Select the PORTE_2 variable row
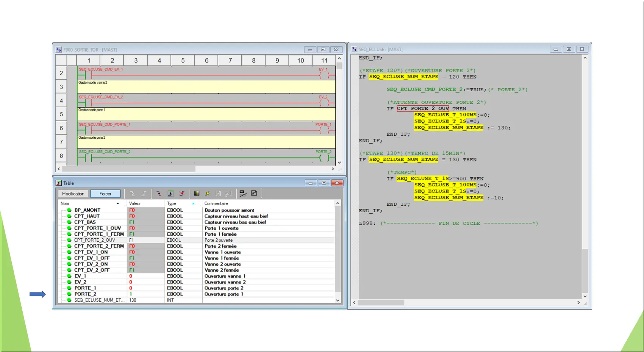 tap(197, 294)
